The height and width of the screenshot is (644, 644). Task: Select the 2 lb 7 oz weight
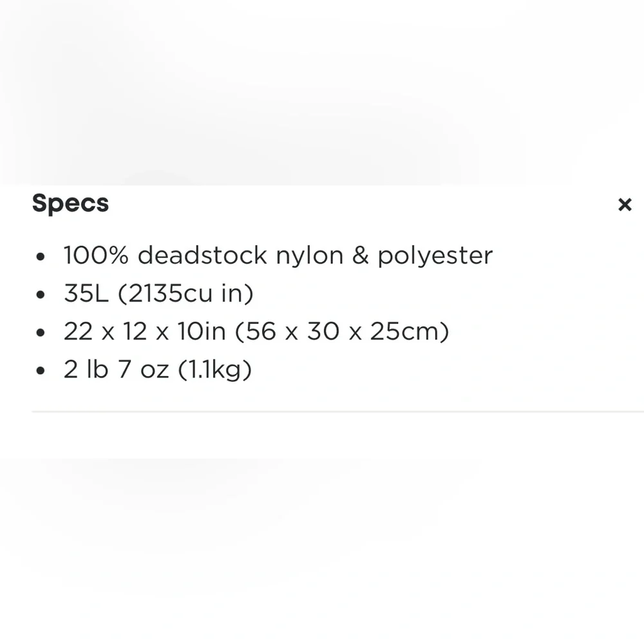pos(115,370)
